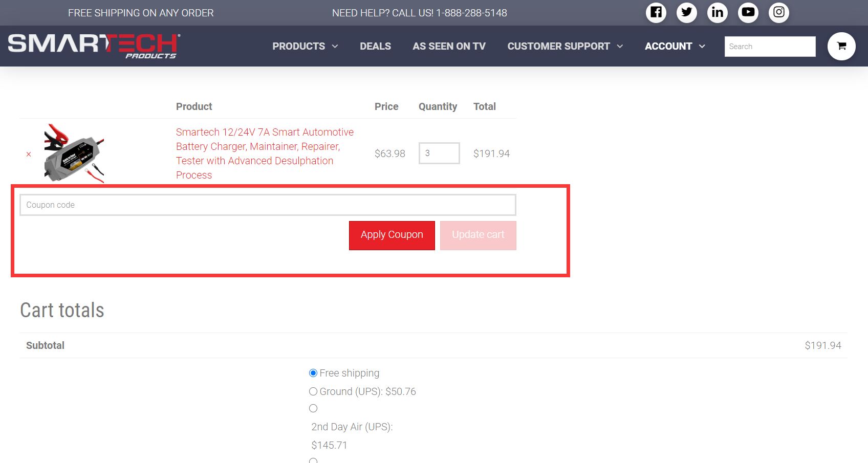Select the Subtotal $191.94 amount
The image size is (868, 463).
[x=822, y=345]
